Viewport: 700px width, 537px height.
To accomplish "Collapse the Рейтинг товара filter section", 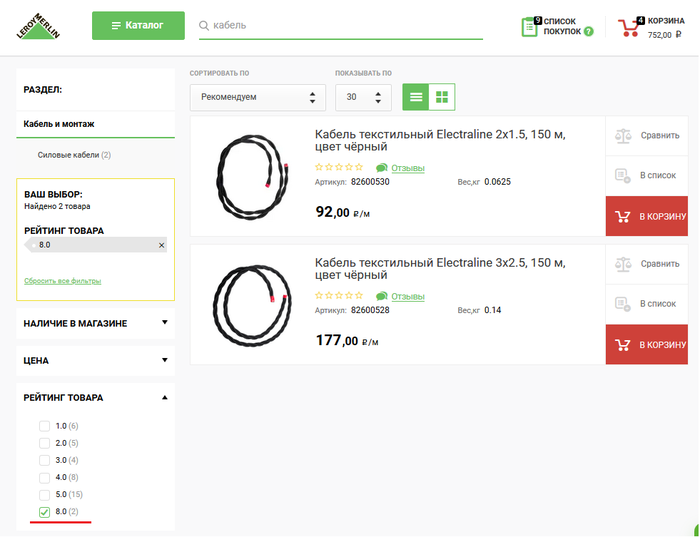I will point(96,397).
